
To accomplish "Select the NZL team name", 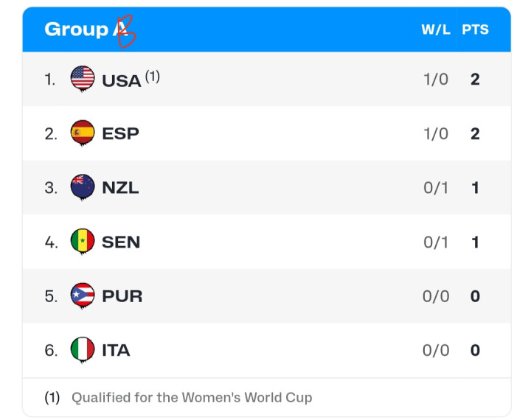I will pyautogui.click(x=120, y=188).
